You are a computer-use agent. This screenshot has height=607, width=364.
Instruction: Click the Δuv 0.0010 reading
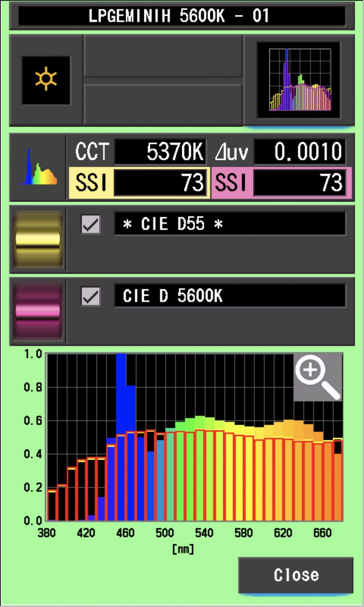[x=300, y=153]
